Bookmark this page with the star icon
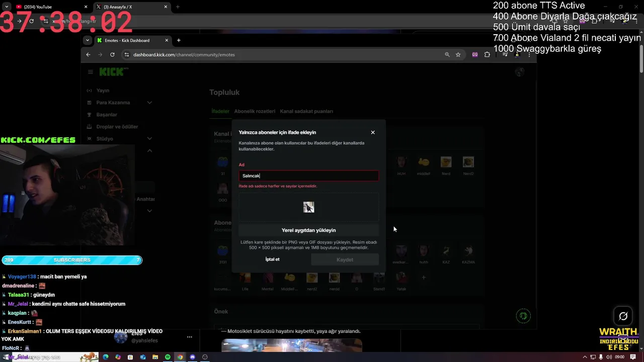Image resolution: width=644 pixels, height=362 pixels. tap(458, 54)
